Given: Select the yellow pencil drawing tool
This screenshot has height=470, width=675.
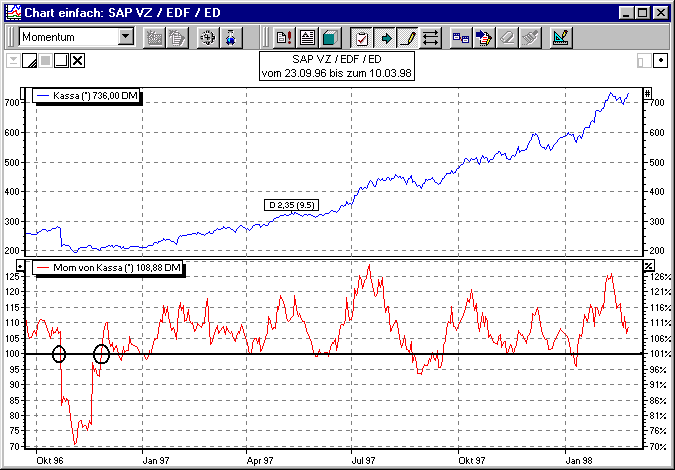Looking at the screenshot, I should [407, 38].
